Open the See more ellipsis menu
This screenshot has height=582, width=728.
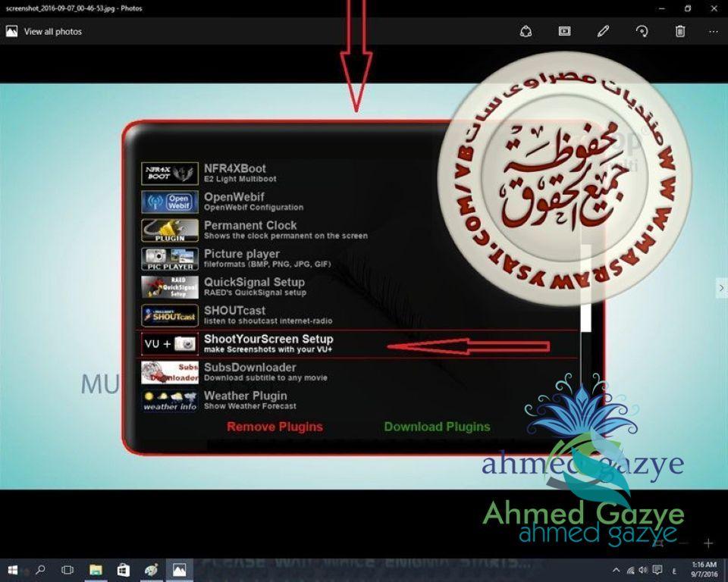(714, 32)
